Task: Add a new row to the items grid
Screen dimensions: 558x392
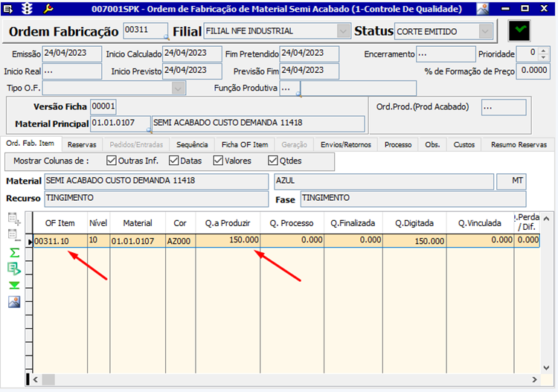Action: tap(14, 219)
